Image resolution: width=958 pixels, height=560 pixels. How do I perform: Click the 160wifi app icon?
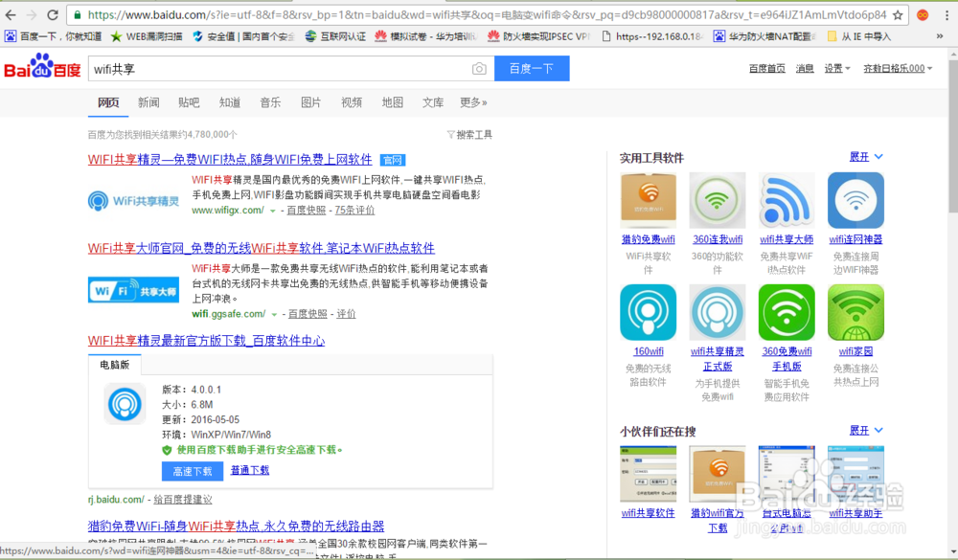648,312
